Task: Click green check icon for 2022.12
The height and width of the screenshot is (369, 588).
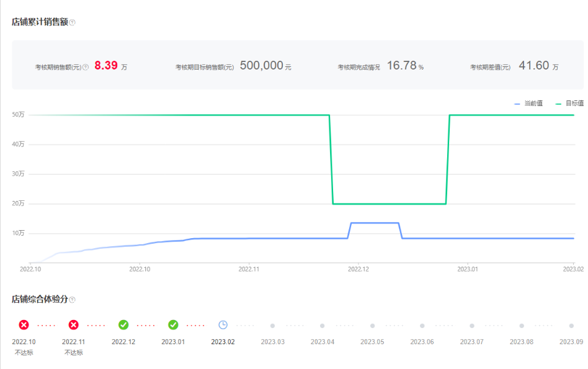Action: coord(123,325)
